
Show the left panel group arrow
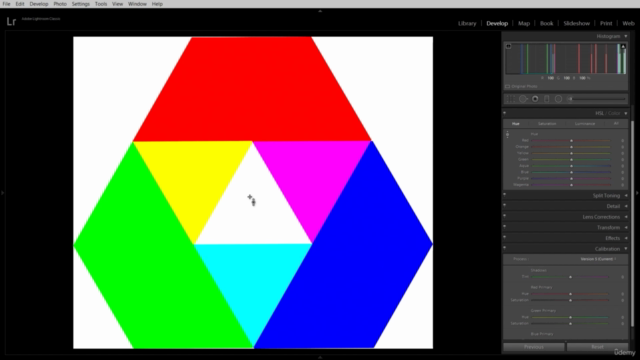point(2,193)
